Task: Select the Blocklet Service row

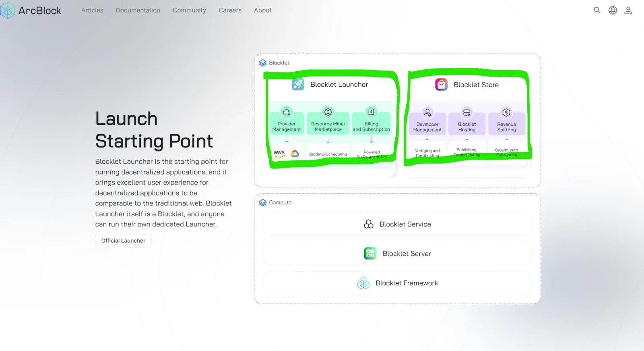Action: point(398,224)
